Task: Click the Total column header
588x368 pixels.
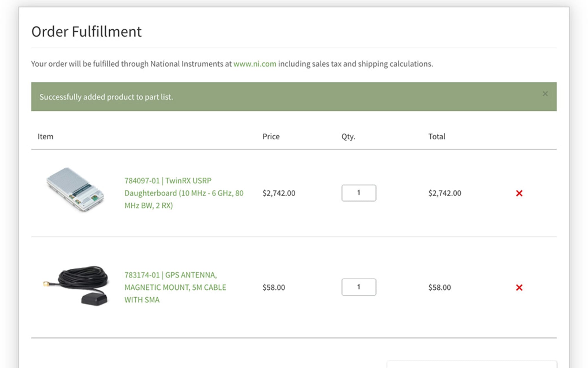Action: pyautogui.click(x=437, y=136)
